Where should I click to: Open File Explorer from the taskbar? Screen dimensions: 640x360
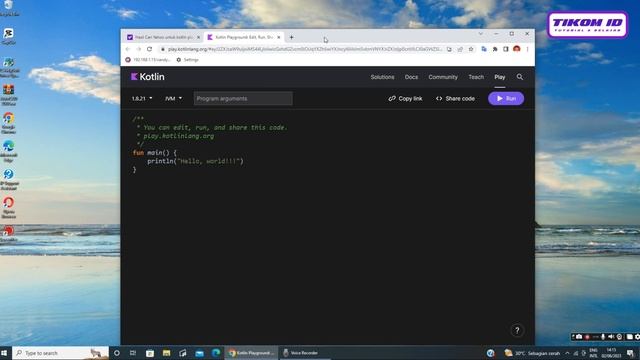[166, 353]
